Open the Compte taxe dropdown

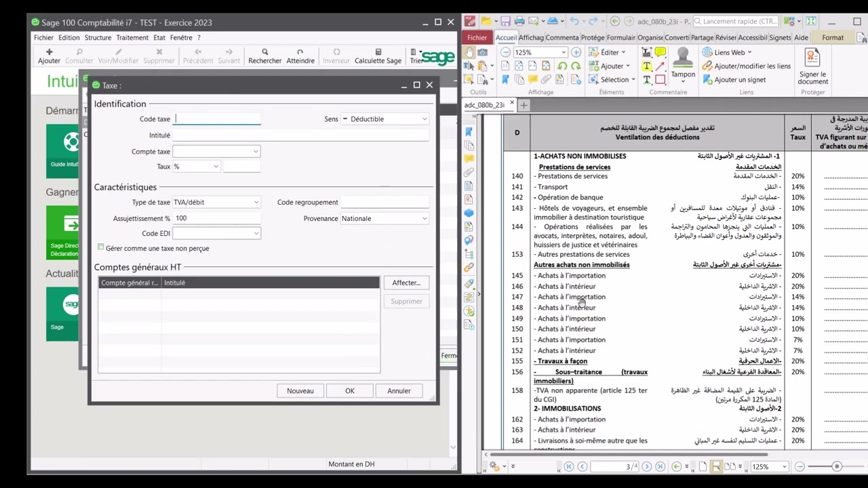[216, 151]
